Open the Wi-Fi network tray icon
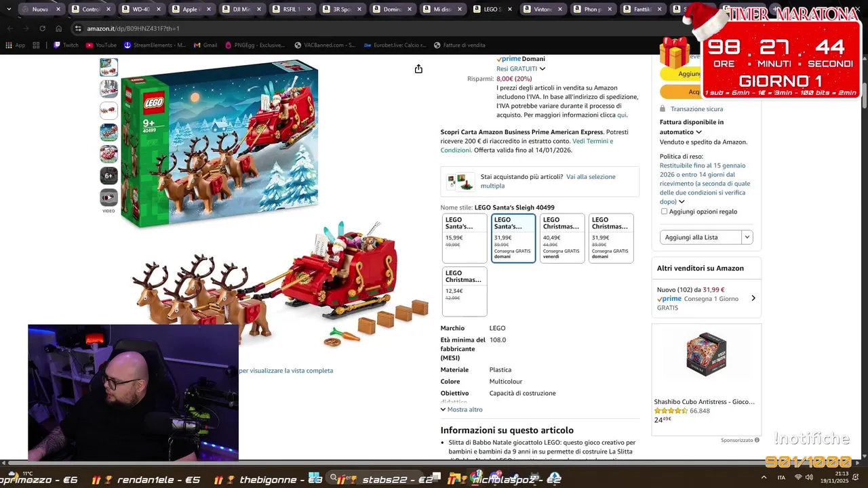Image resolution: width=868 pixels, height=488 pixels. [x=798, y=477]
